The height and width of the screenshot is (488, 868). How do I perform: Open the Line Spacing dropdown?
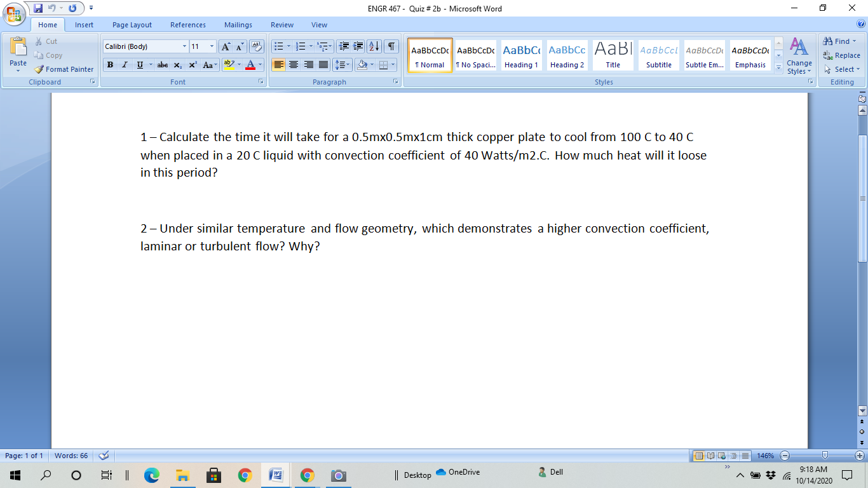click(342, 64)
